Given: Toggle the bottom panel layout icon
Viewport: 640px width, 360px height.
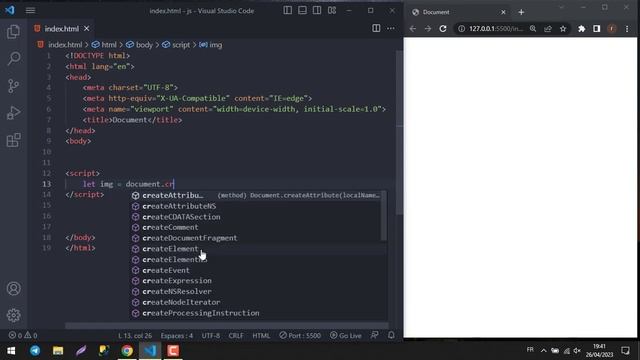Looking at the screenshot, I should (x=302, y=11).
